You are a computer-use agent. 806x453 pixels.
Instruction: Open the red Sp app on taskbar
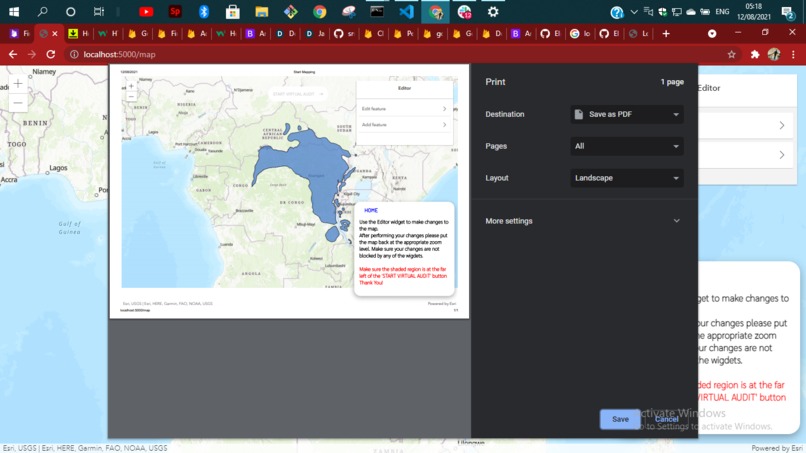pos(175,11)
